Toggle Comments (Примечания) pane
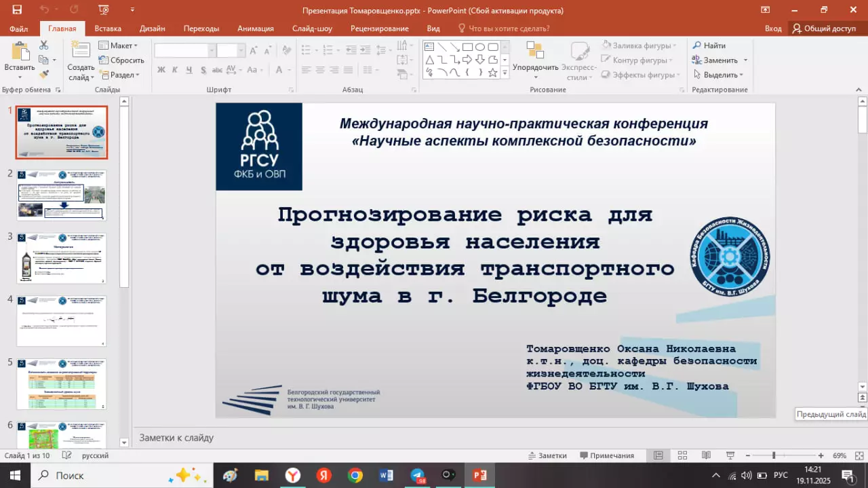 click(606, 455)
